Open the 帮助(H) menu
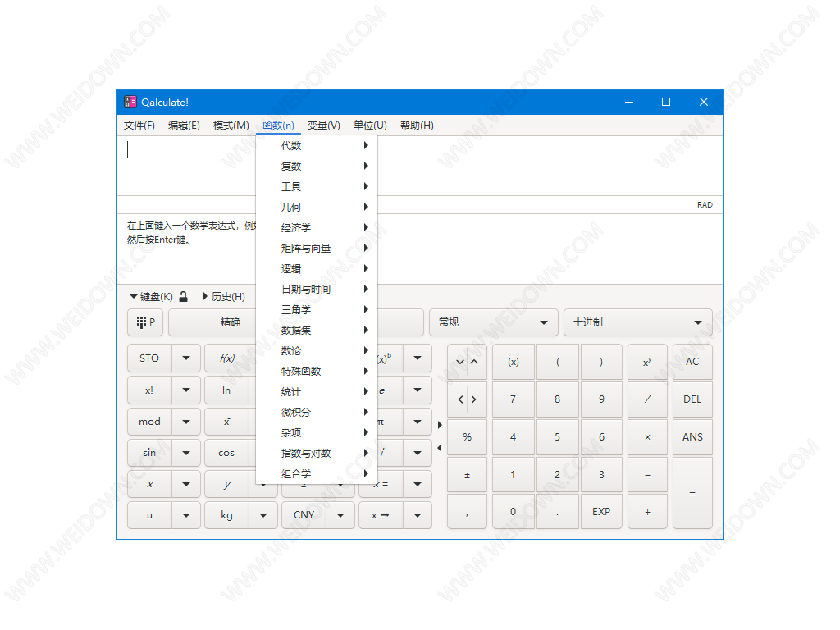The image size is (840, 630). tap(417, 126)
